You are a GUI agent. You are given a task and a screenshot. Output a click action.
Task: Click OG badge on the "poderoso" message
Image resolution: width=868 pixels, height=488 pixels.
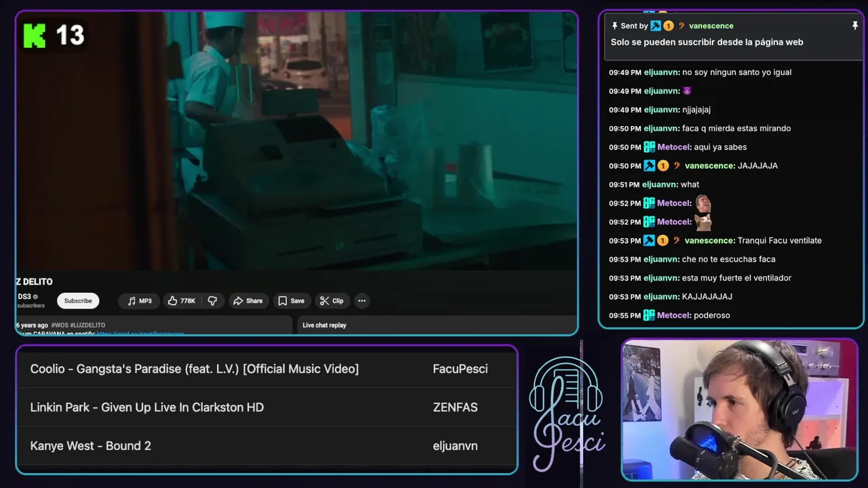[x=649, y=315]
